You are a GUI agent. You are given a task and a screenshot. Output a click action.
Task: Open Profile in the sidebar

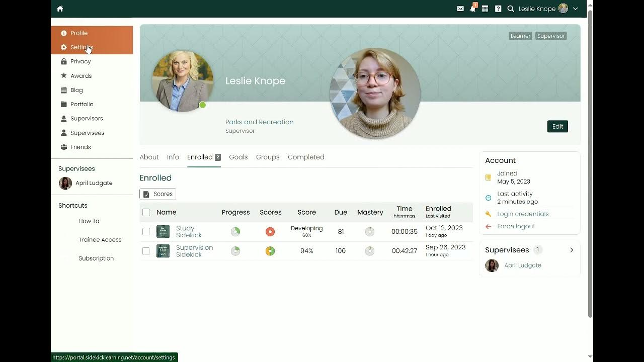(x=92, y=33)
